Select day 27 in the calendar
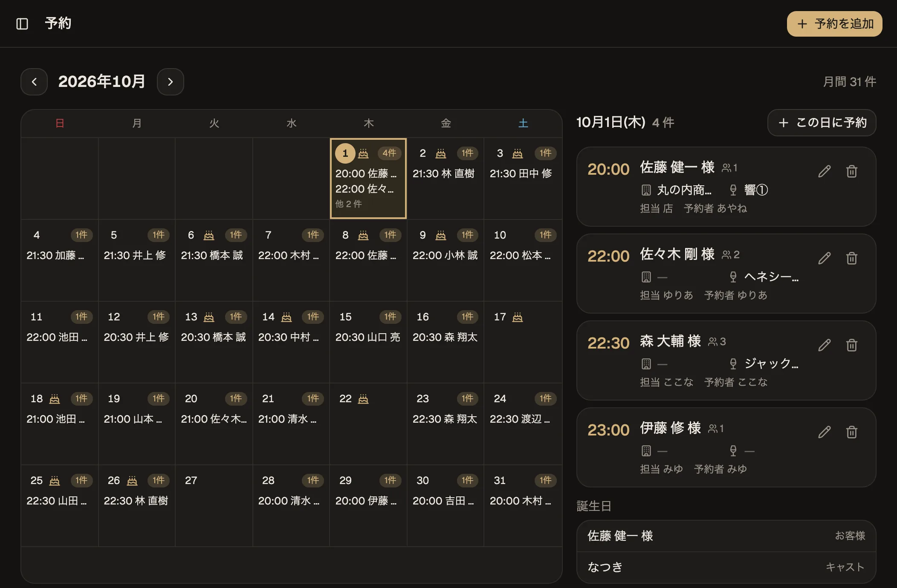The width and height of the screenshot is (897, 588). pyautogui.click(x=214, y=505)
